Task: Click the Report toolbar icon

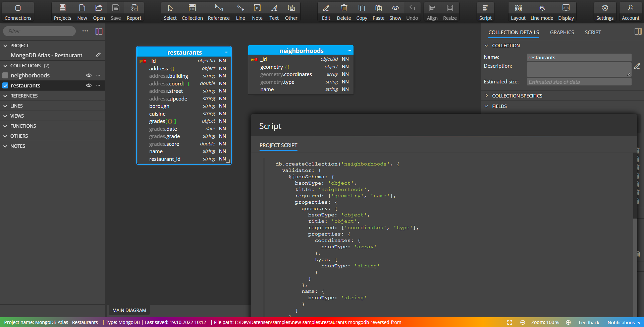Action: click(134, 8)
